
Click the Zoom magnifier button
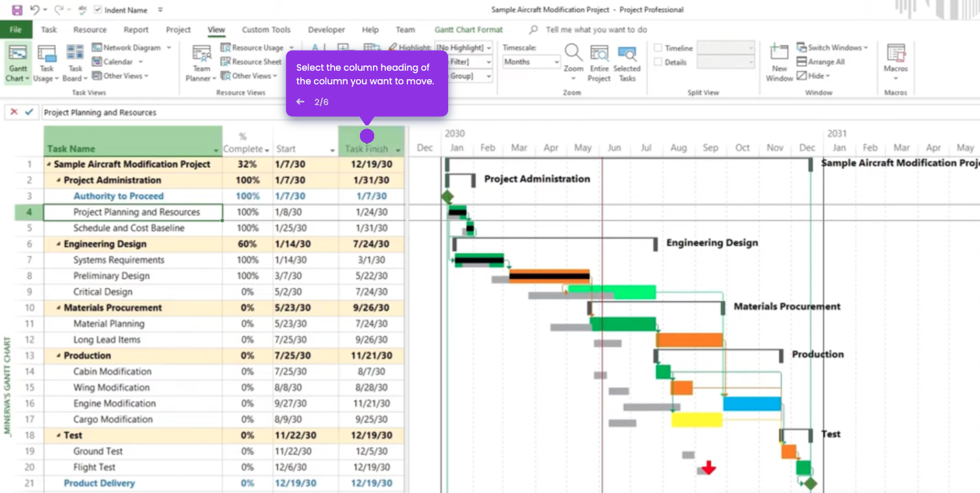tap(573, 62)
